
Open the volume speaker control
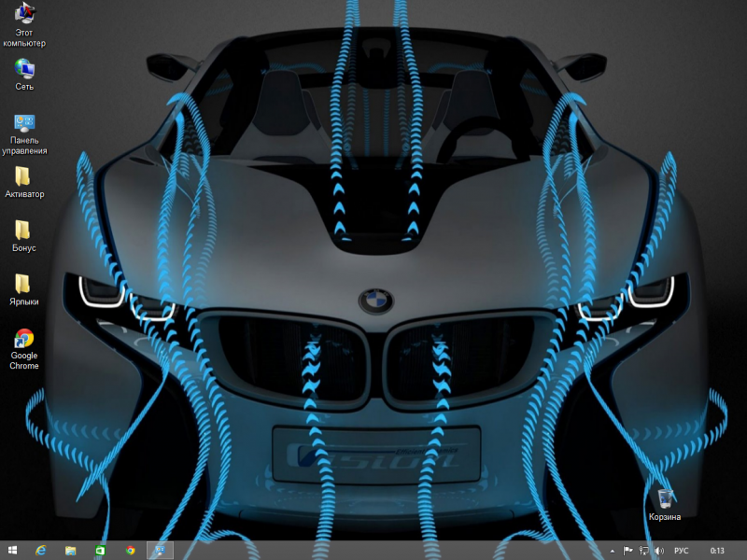659,551
